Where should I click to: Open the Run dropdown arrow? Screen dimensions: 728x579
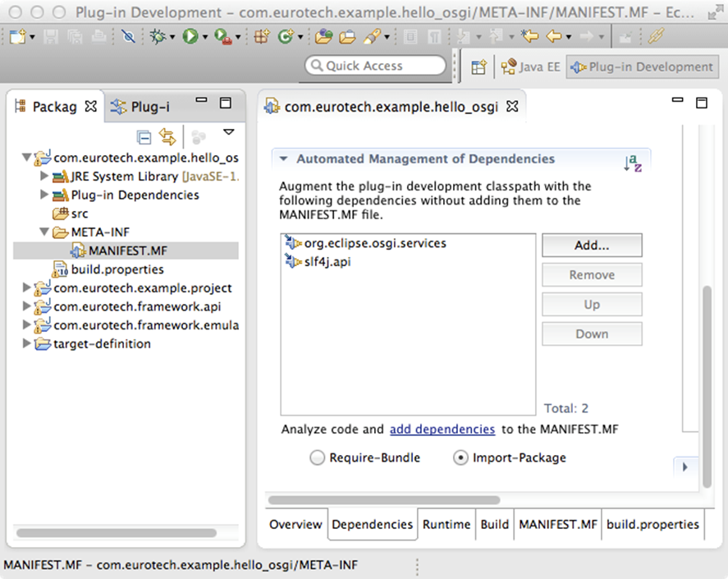point(204,37)
